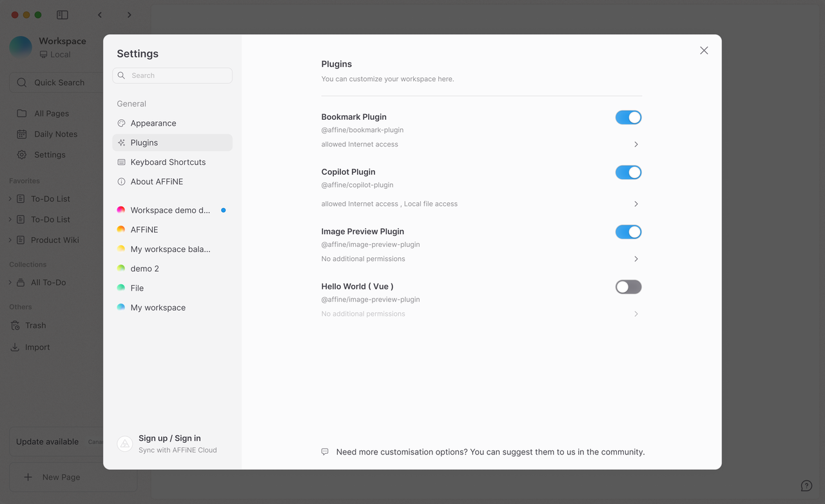Click the Import download icon
Screen dimensions: 825x504
click(x=15, y=347)
